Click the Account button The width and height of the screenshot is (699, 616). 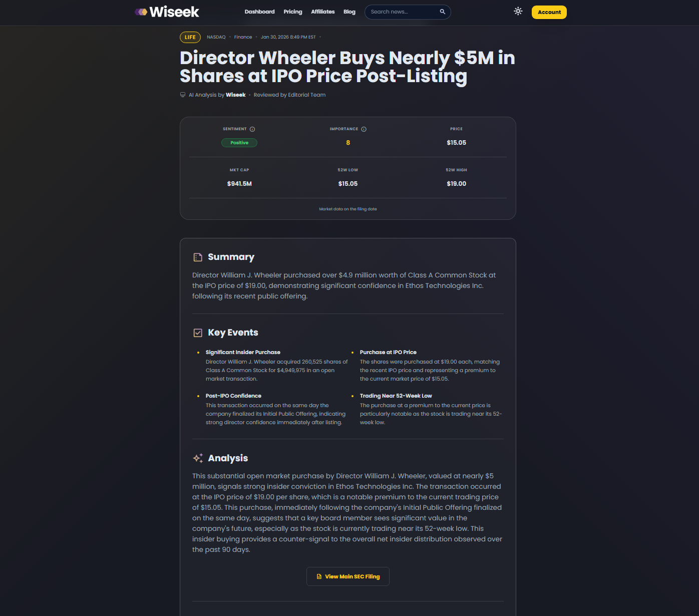549,12
